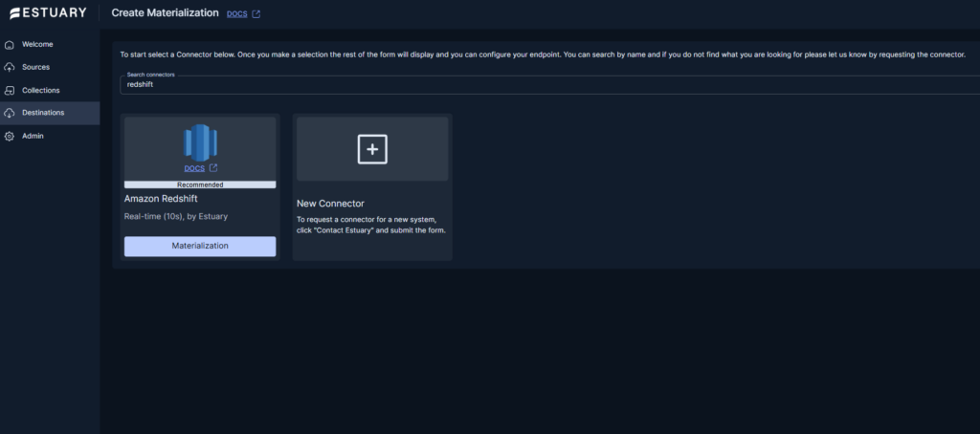The height and width of the screenshot is (434, 980).
Task: Click the Materialization button
Action: (200, 246)
